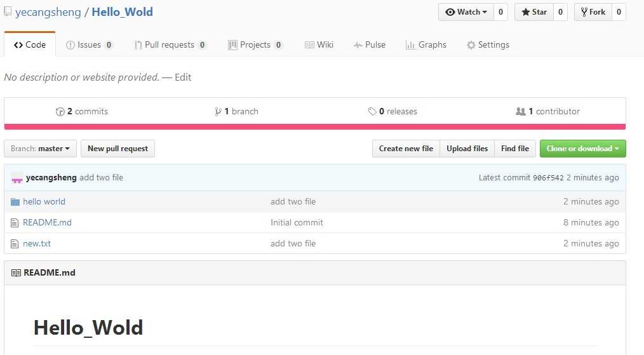The height and width of the screenshot is (355, 644).
Task: Expand the Clone or download dropdown
Action: (583, 149)
